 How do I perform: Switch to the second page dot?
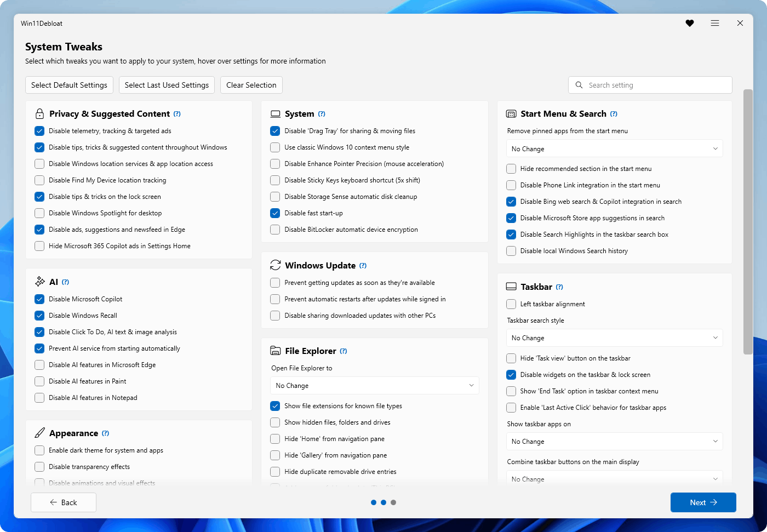(x=383, y=502)
